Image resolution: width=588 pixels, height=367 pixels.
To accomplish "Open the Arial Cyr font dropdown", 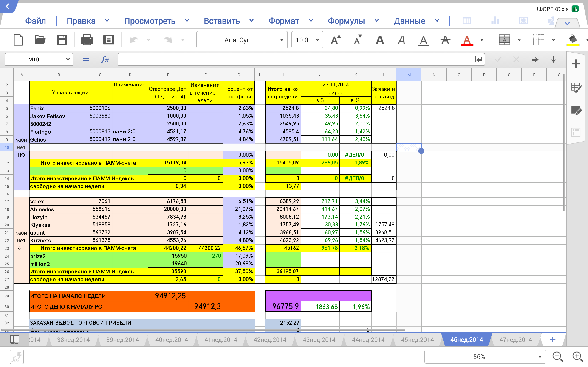I will point(242,40).
